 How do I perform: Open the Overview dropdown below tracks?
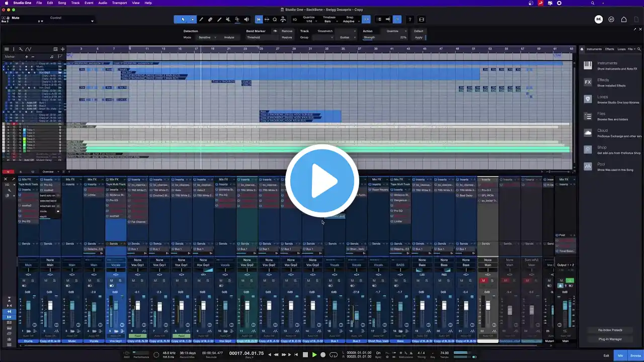point(50,171)
